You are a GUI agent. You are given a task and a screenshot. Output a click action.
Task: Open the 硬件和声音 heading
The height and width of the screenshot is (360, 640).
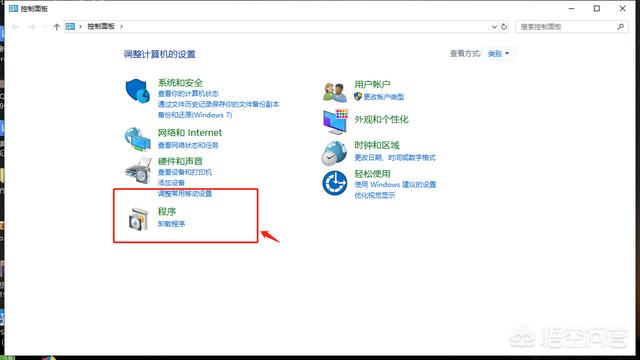click(180, 161)
